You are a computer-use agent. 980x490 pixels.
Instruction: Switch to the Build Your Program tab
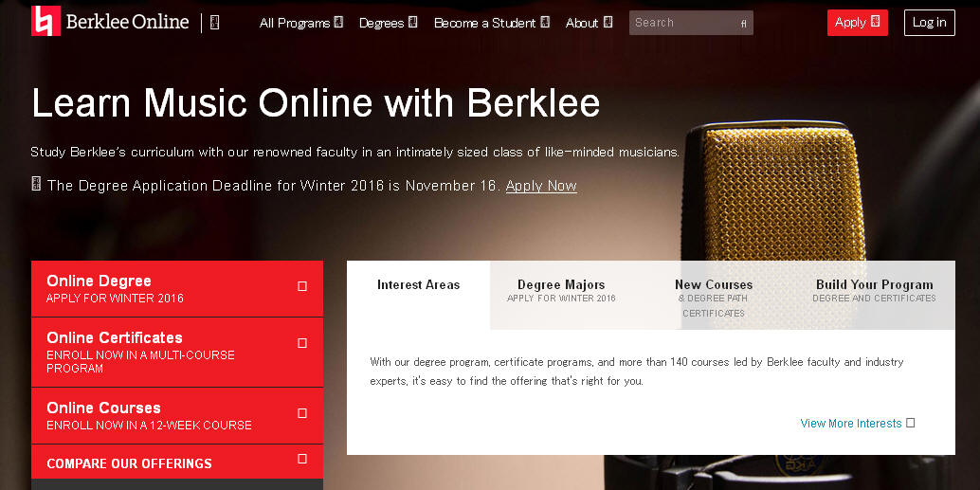pyautogui.click(x=875, y=295)
